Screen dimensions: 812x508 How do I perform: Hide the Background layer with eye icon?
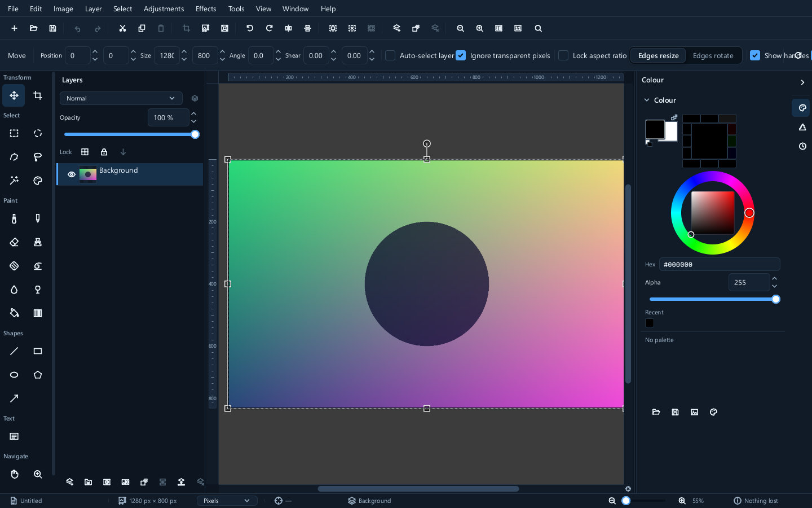pyautogui.click(x=72, y=174)
